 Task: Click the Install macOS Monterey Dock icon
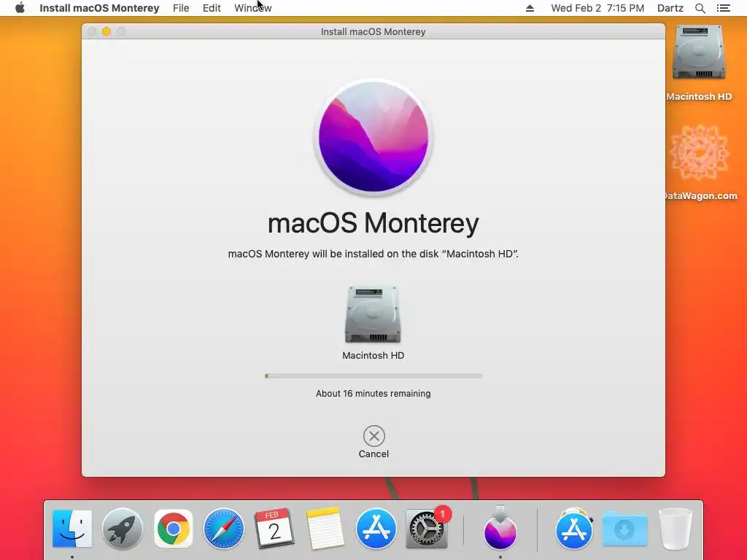pyautogui.click(x=500, y=528)
